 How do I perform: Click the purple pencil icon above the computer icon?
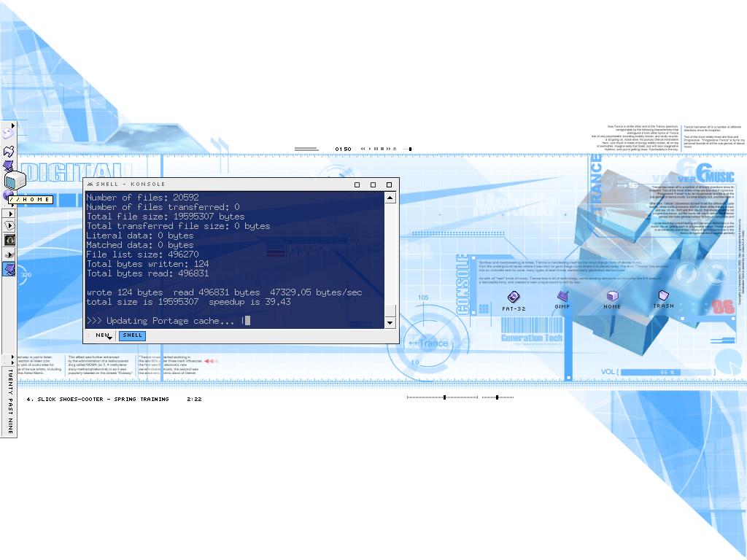tap(9, 166)
